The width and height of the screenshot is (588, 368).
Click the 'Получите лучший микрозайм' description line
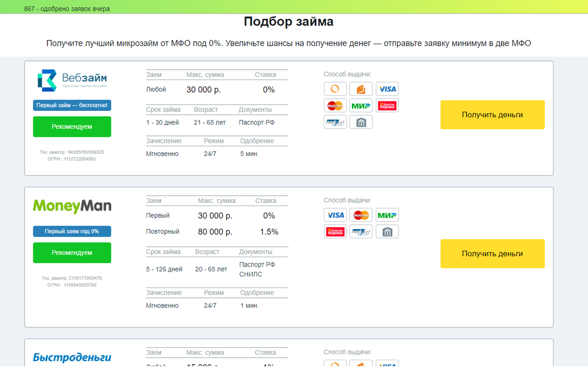tap(289, 43)
